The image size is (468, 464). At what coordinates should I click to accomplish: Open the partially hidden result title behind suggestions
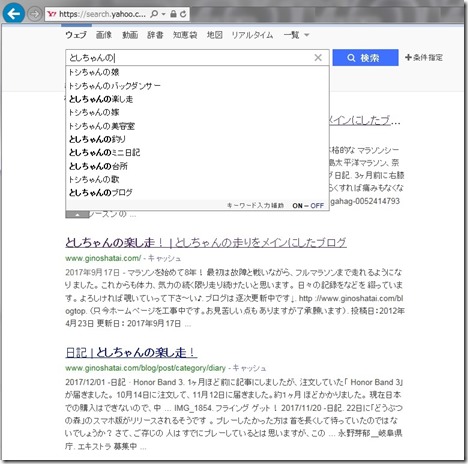[x=364, y=120]
